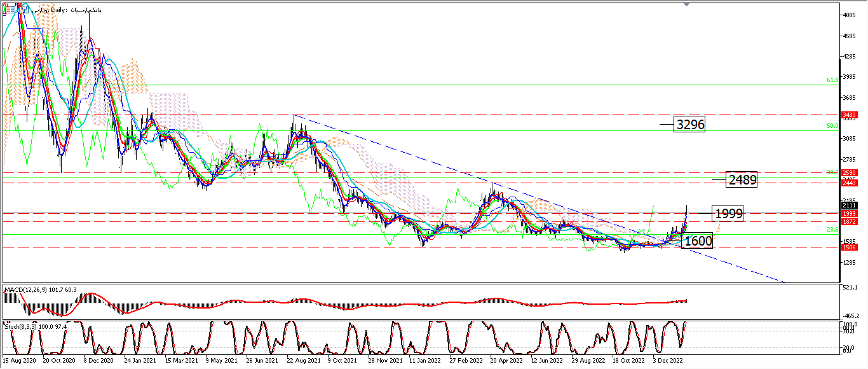Click the red 3430 price tag on axis
868x369 pixels.
point(850,115)
